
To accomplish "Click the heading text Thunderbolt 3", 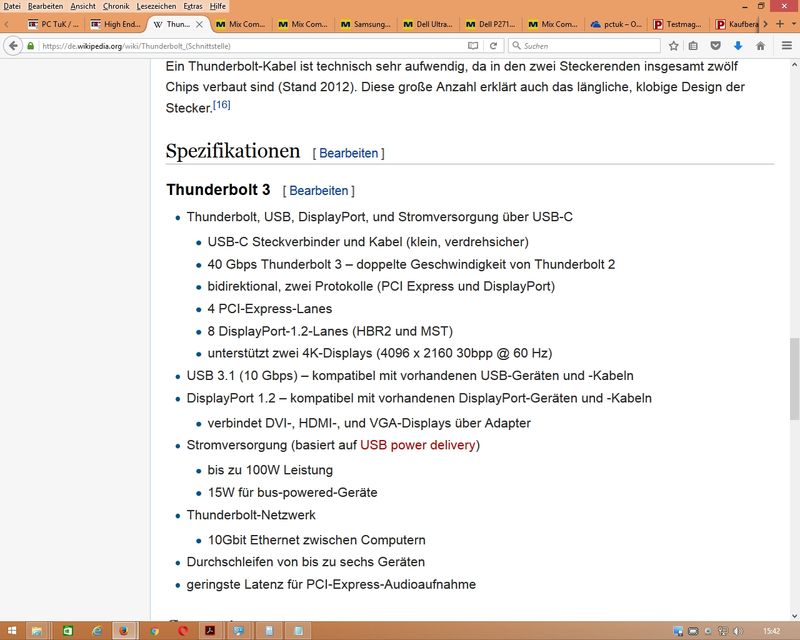I will 218,190.
